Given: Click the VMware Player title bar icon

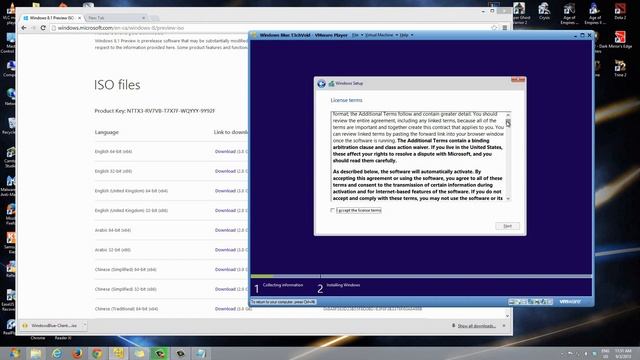Looking at the screenshot, I should click(x=254, y=35).
